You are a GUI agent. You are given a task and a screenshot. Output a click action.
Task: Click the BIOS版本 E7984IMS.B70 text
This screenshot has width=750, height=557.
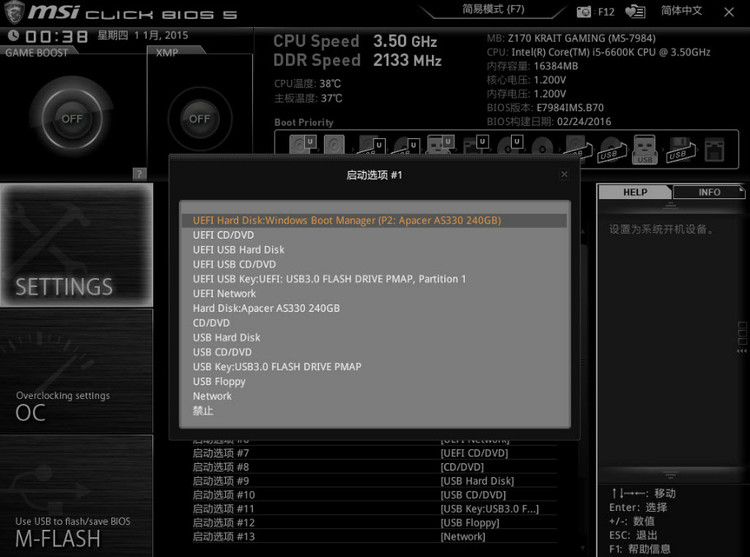point(545,108)
